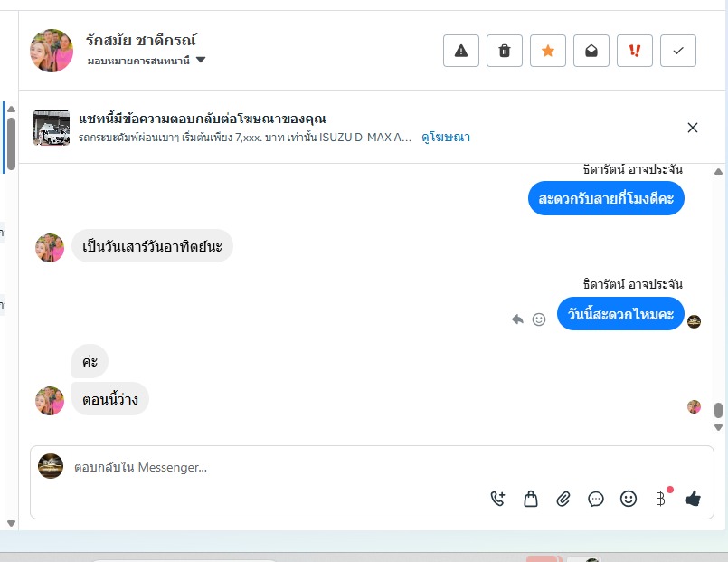The width and height of the screenshot is (728, 562).
Task: Flag as priority with red exclamation icon
Action: tap(635, 51)
